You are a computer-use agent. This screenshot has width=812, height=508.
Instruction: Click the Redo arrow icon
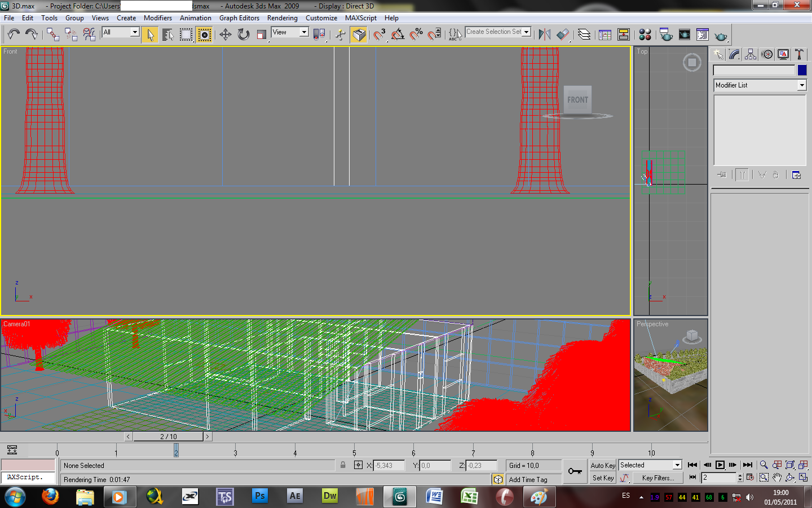[32, 34]
